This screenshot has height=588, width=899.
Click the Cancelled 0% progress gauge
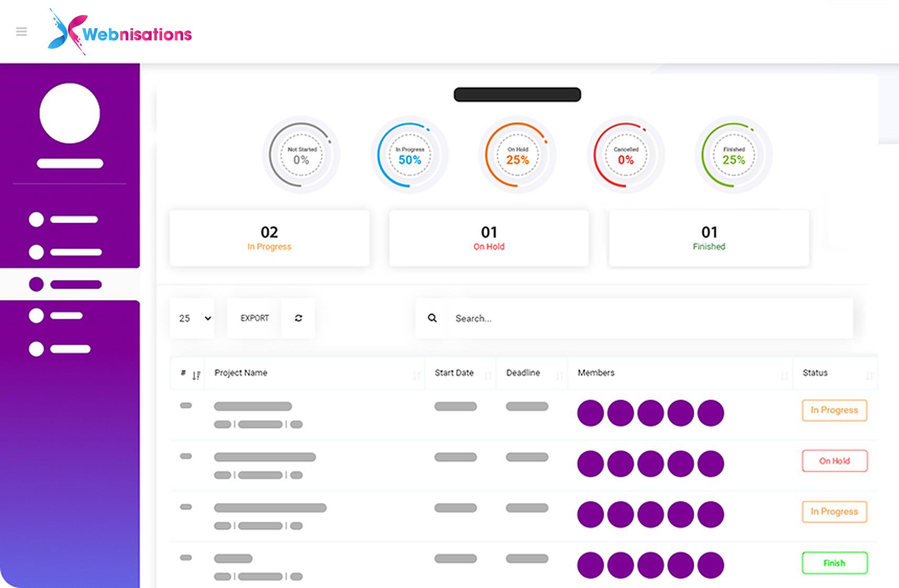point(625,155)
